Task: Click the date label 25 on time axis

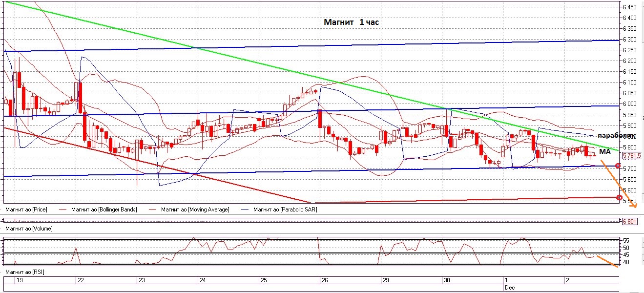Action: pyautogui.click(x=263, y=280)
